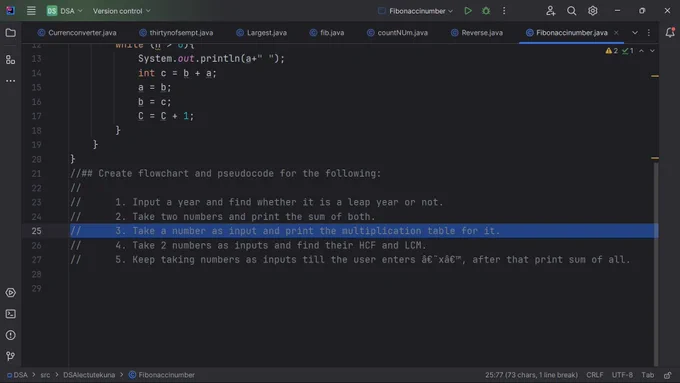Switch to Currenconverter.java tab
The width and height of the screenshot is (680, 383).
[77, 33]
